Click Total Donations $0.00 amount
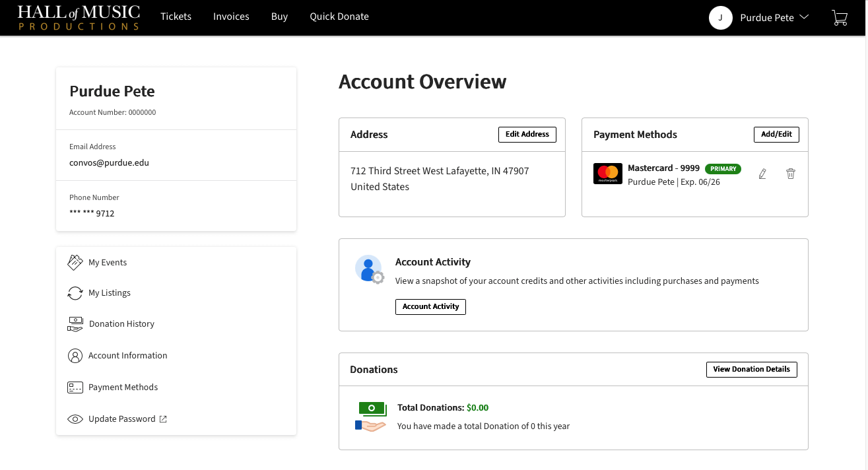Viewport: 868px width, 470px height. click(477, 408)
